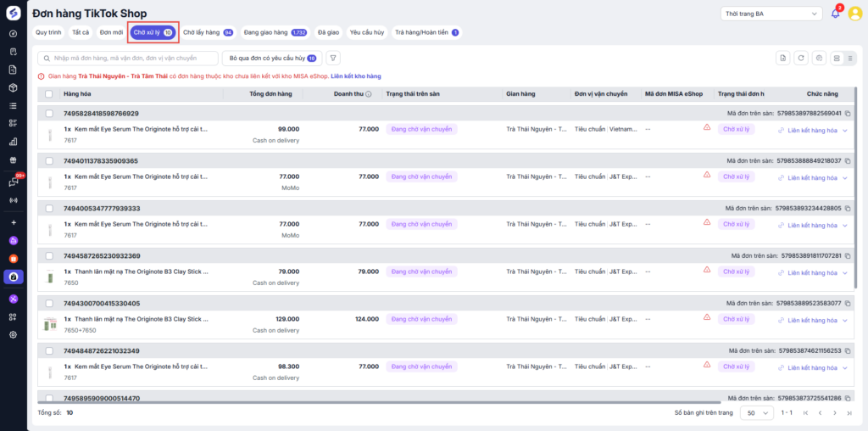Switch to the Chờ lấy hàng tab
This screenshot has height=431, width=868.
click(208, 32)
